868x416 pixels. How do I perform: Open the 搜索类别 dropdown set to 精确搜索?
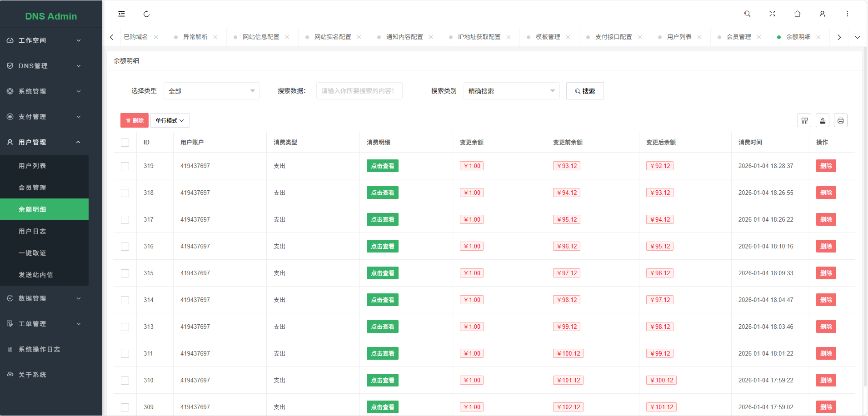tap(511, 91)
